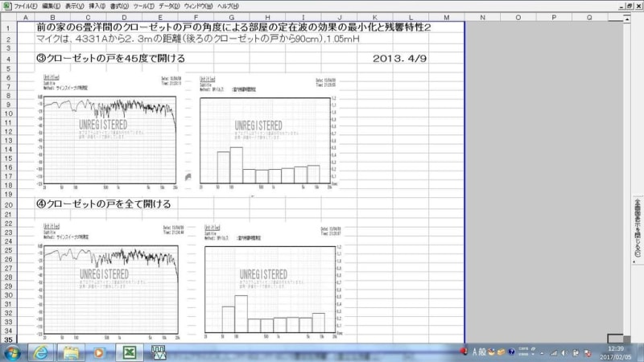644x362 pixels.
Task: Open Windows Media Player from the taskbar
Action: pos(98,353)
